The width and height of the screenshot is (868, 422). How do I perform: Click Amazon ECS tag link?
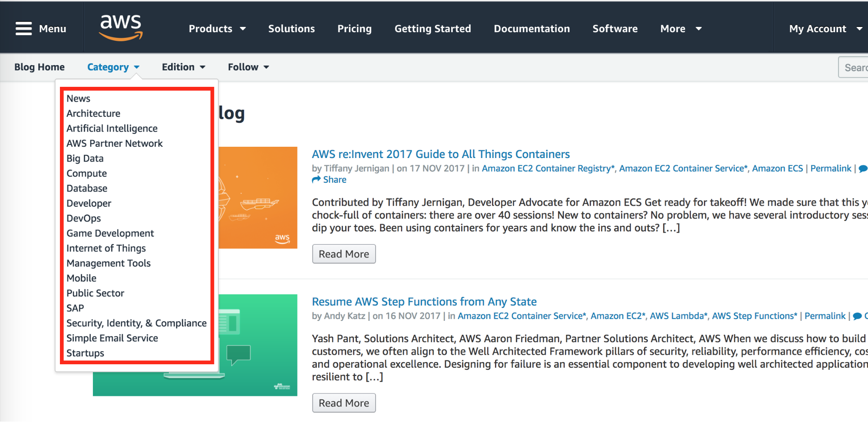tap(778, 168)
